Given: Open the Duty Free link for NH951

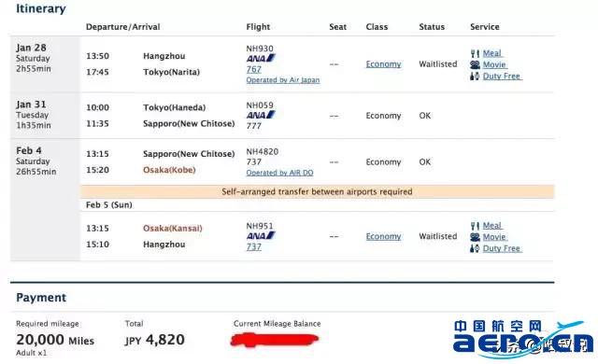Looking at the screenshot, I should point(502,248).
